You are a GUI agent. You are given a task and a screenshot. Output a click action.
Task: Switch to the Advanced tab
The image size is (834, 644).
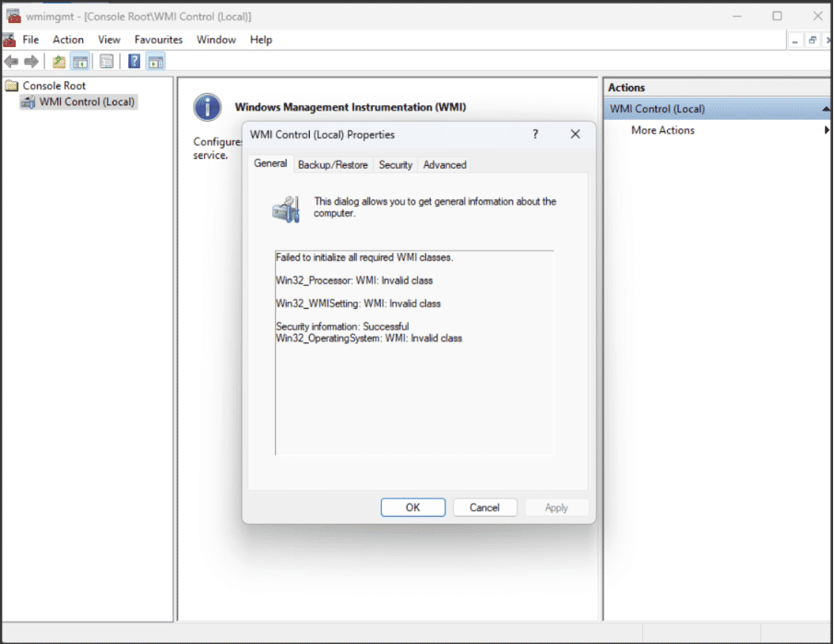[x=445, y=165]
